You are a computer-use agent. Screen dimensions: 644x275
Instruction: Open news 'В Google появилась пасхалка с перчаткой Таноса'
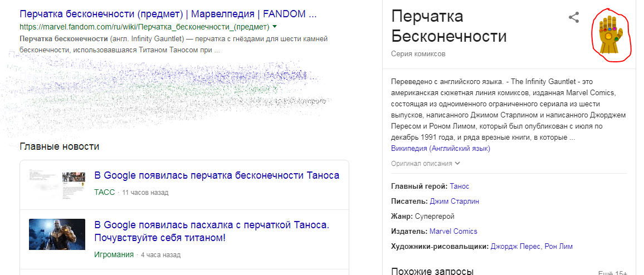click(212, 232)
